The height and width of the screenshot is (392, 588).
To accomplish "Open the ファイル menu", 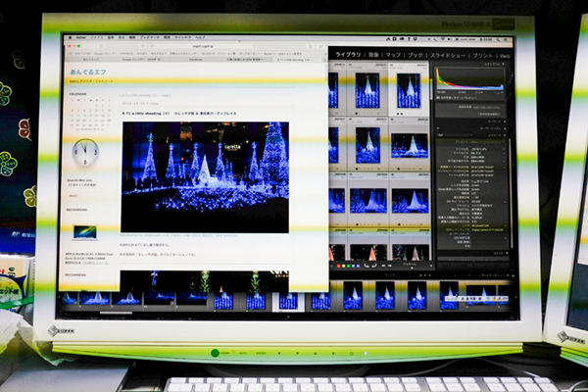I will 97,37.
